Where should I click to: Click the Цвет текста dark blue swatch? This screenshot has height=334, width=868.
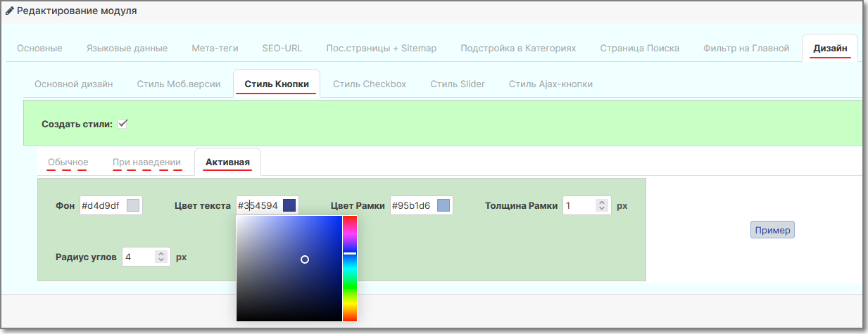[289, 205]
